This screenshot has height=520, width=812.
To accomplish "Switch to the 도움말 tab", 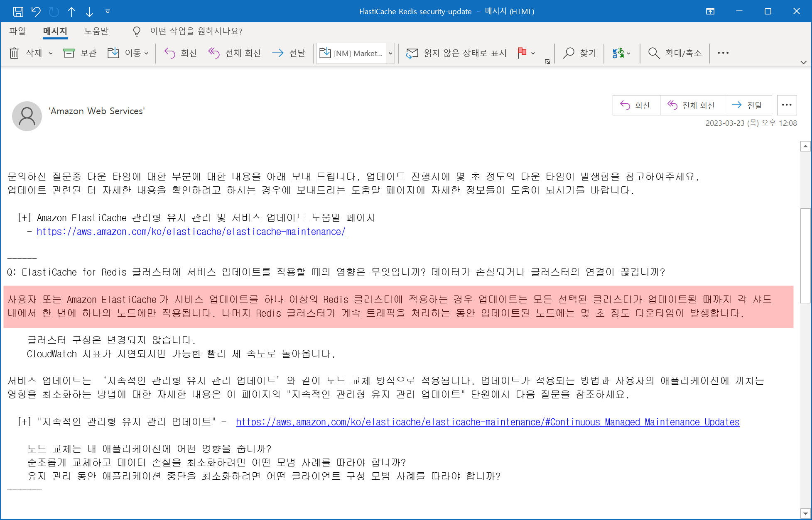I will coord(96,31).
